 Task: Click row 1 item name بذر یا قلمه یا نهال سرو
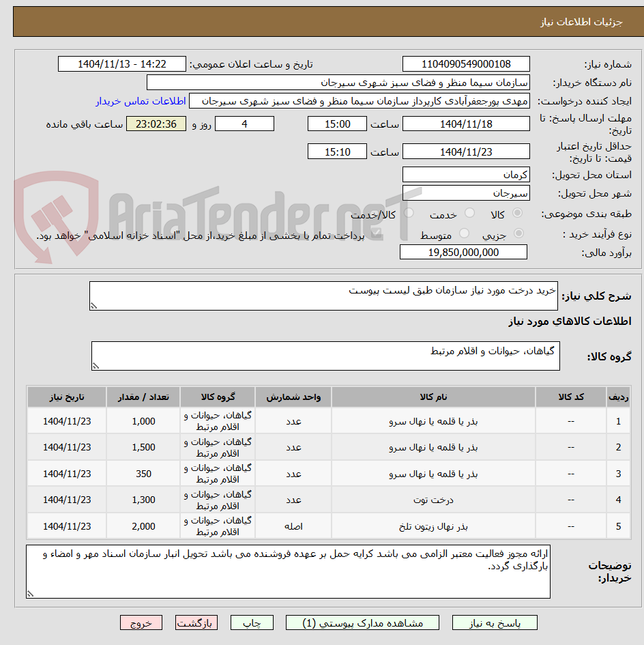tap(433, 421)
